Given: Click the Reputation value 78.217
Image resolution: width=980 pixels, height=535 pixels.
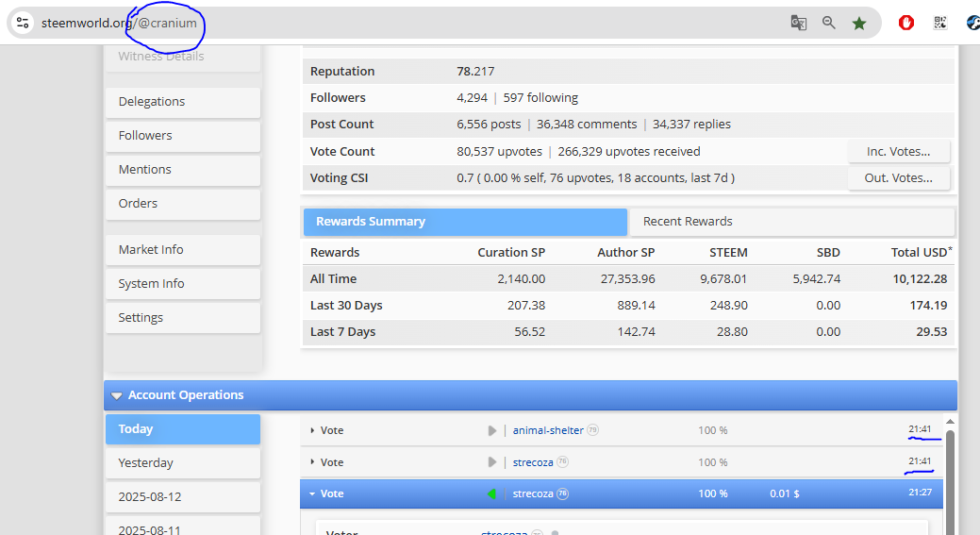Looking at the screenshot, I should point(475,72).
